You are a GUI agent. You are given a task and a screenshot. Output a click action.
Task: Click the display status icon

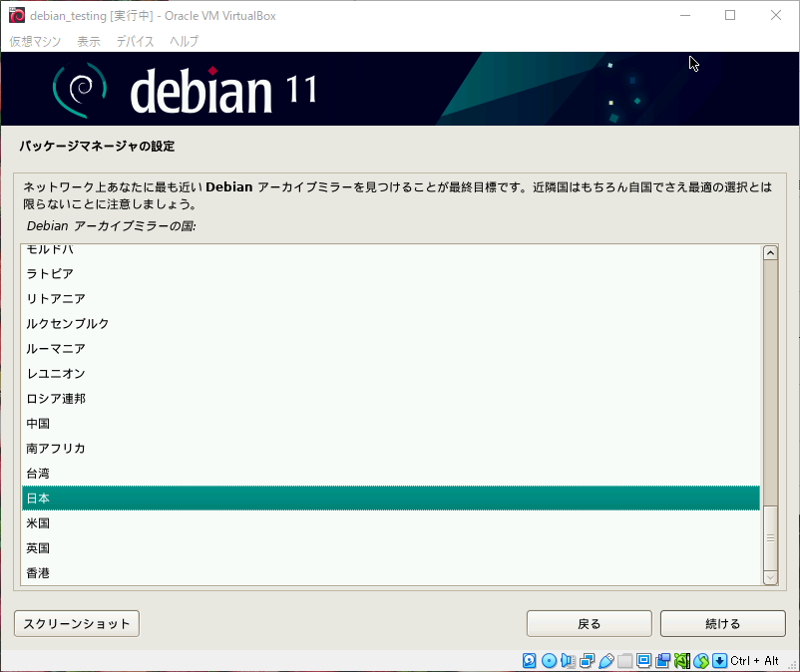tap(643, 661)
